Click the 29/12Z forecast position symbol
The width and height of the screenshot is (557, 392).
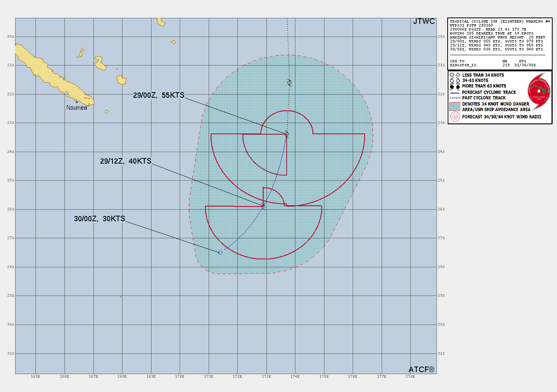(x=263, y=206)
